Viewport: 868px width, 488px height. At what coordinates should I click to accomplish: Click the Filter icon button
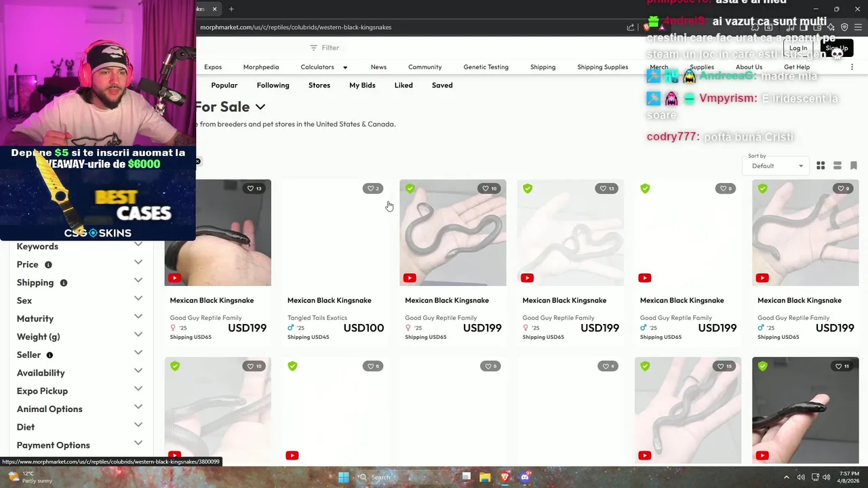pyautogui.click(x=324, y=47)
